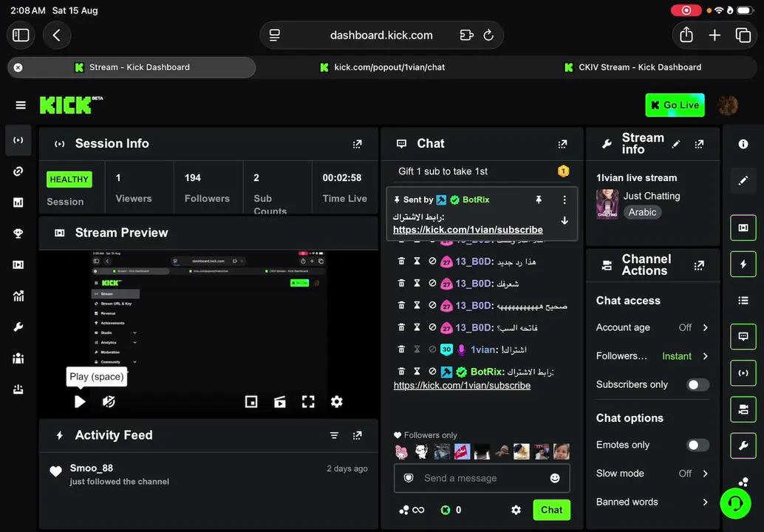Expand Followers Instant setting chevron
The height and width of the screenshot is (532, 764).
click(x=705, y=356)
